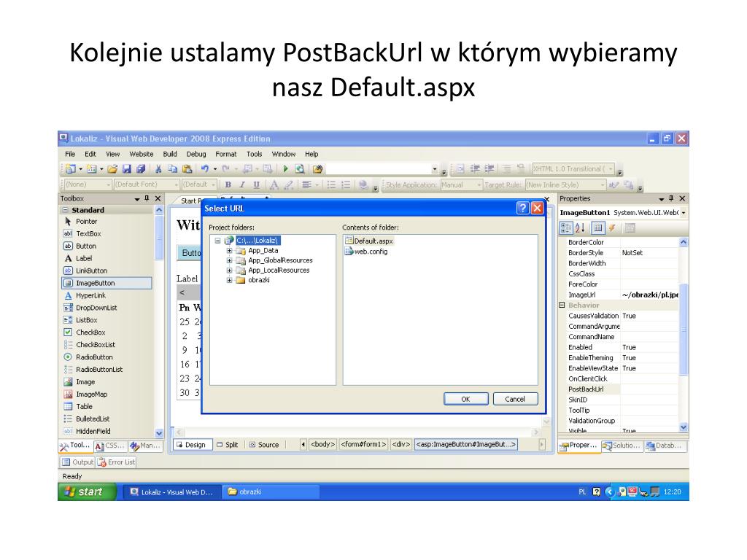This screenshot has height=560, width=747.
Task: Open the Format menu
Action: tap(226, 155)
